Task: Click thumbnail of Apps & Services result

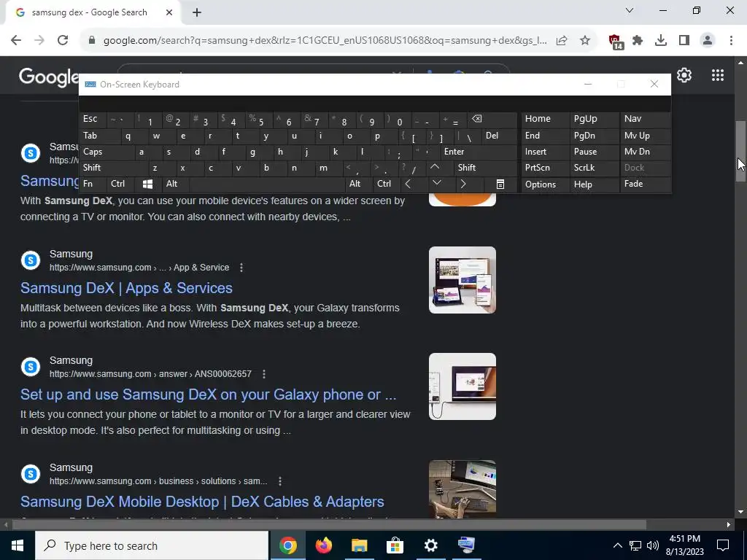Action: pos(462,280)
